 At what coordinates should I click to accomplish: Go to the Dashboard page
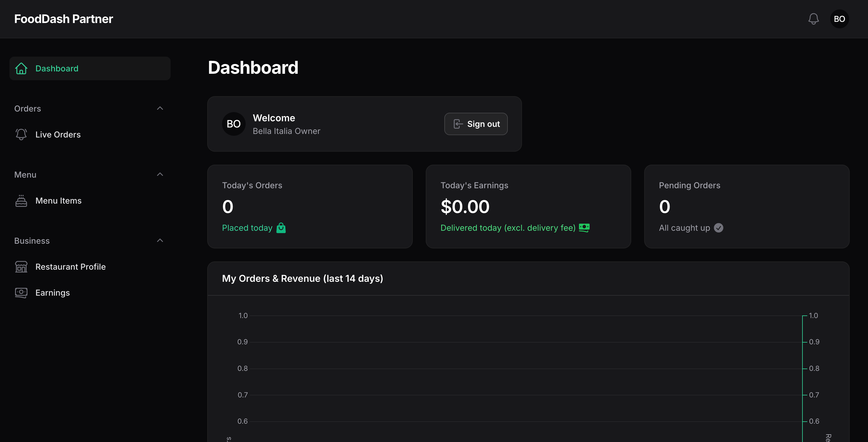pos(90,68)
